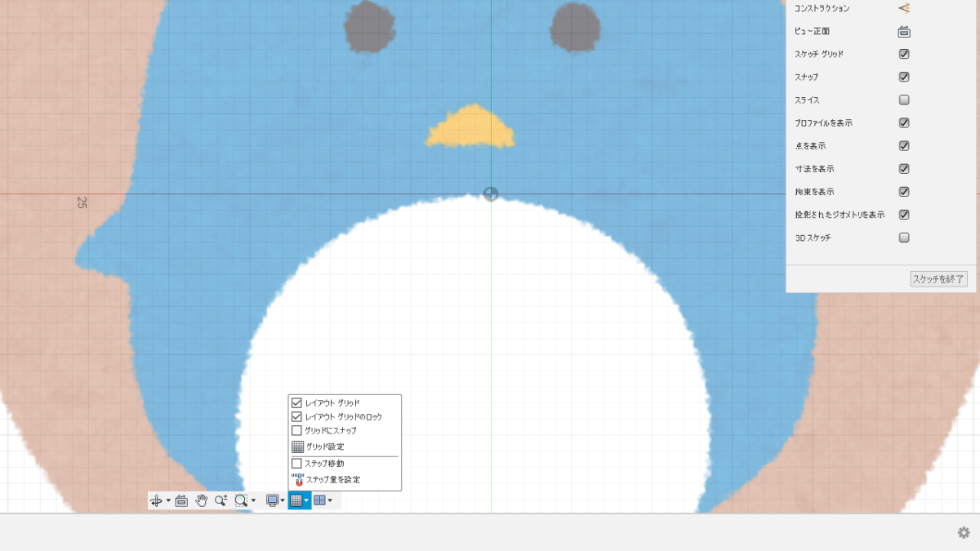Select the Zoom magnifier tool
The image size is (980, 551).
click(x=221, y=500)
